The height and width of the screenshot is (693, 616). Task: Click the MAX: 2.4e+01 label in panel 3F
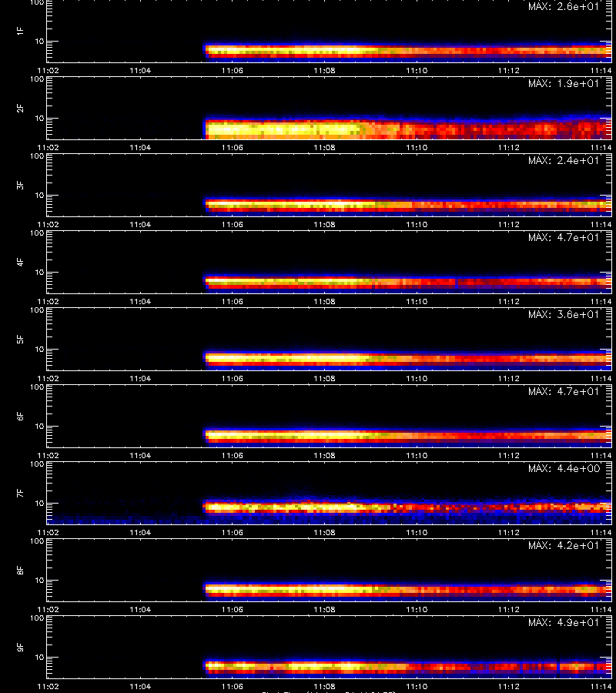564,160
